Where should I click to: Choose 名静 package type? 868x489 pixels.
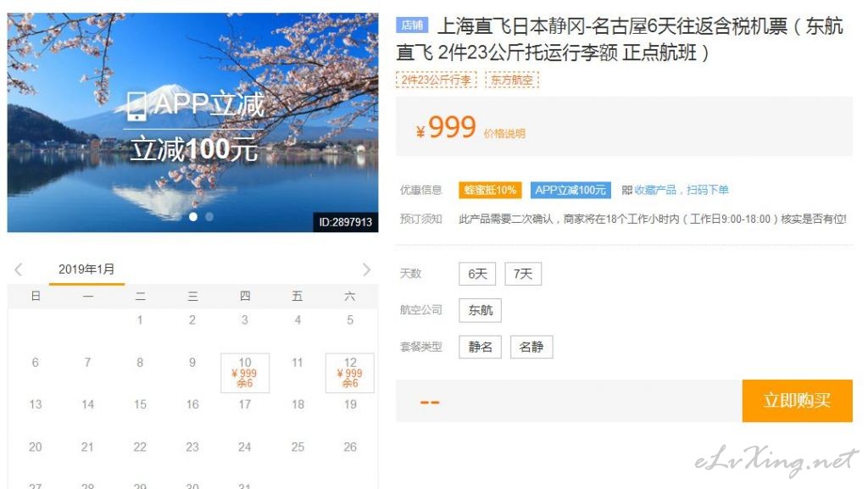pos(531,347)
